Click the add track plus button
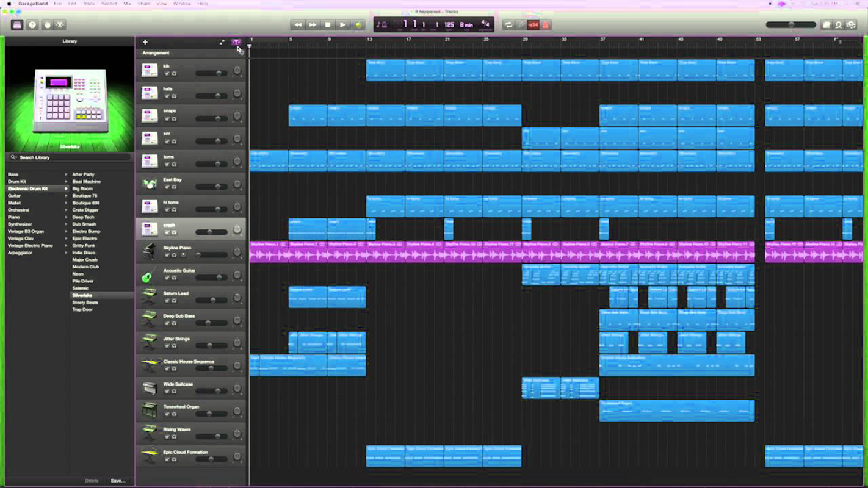The image size is (868, 488). point(145,42)
